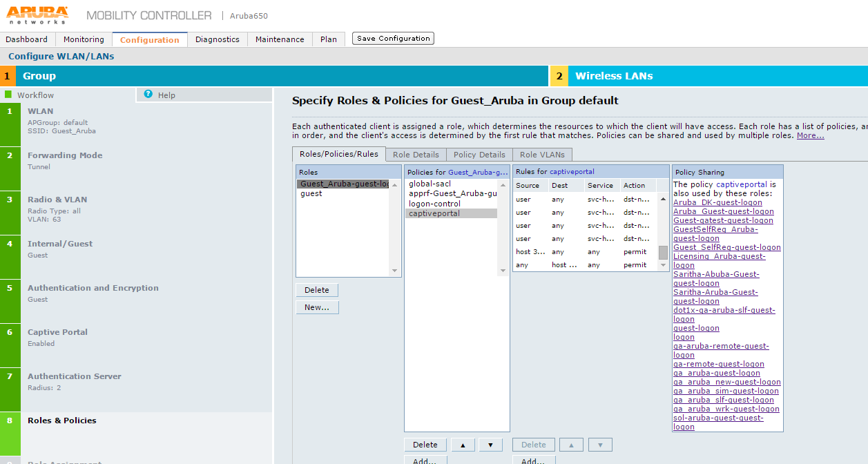Open the Dashboard tab
868x464 pixels.
27,39
